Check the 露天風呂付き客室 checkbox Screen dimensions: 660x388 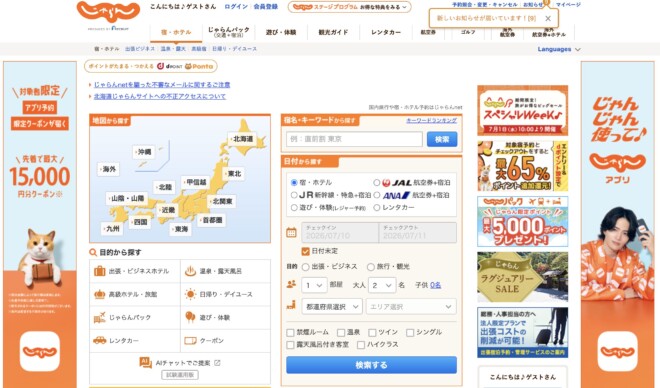pos(290,345)
